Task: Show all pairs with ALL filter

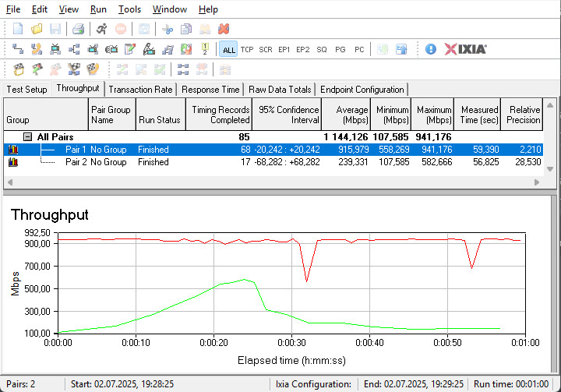Action: pyautogui.click(x=228, y=49)
